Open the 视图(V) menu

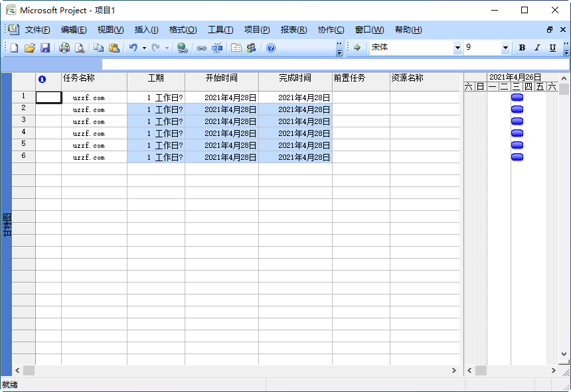point(110,30)
